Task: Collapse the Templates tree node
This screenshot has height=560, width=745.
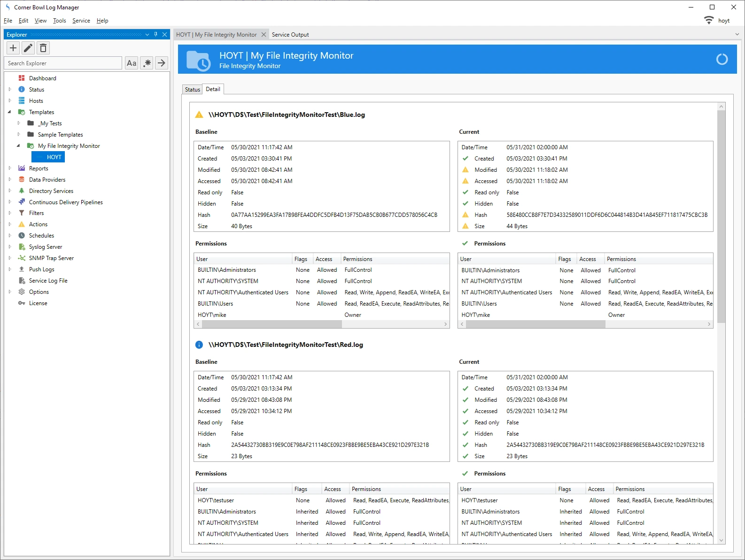Action: [x=10, y=112]
